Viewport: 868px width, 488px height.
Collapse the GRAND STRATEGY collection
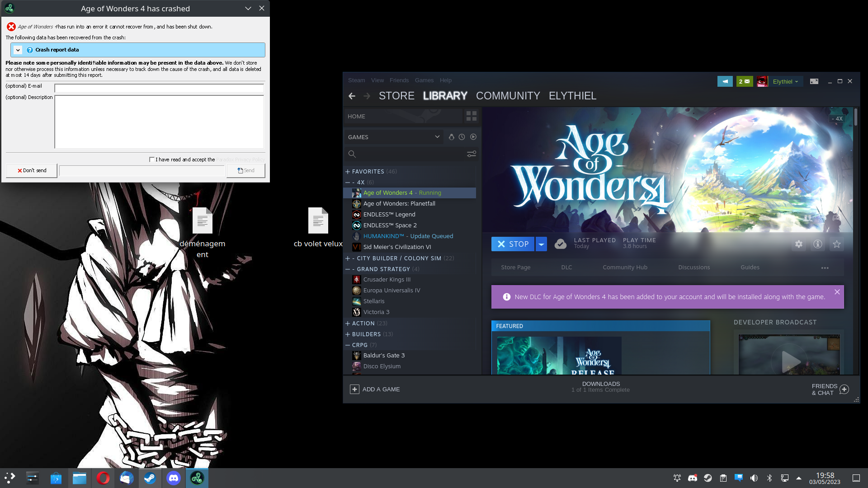(x=348, y=269)
